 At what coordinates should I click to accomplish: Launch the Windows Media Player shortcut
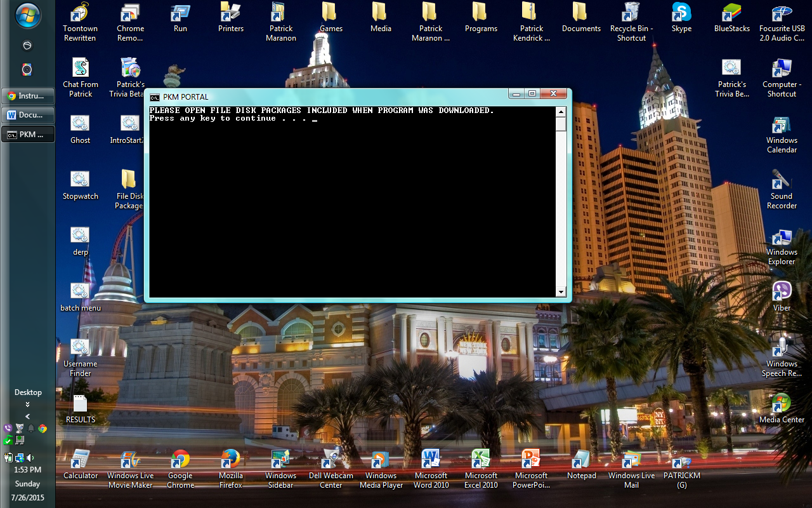[x=381, y=469]
